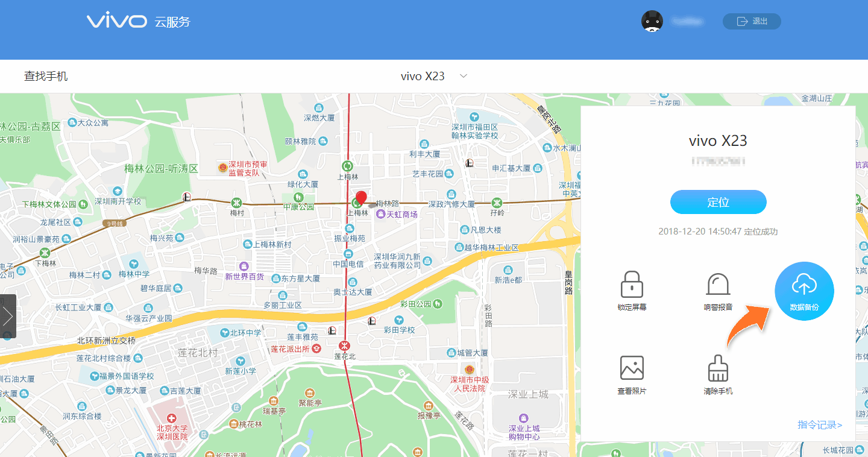Click the 定位 locate button
The image size is (868, 457).
pos(718,202)
